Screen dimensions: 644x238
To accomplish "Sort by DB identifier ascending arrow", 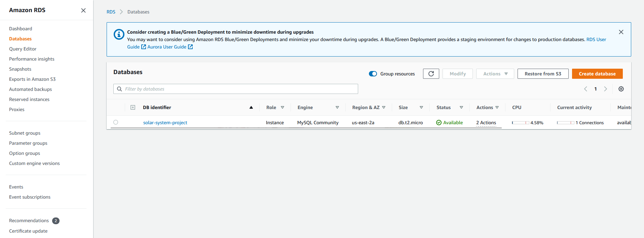I will click(x=251, y=107).
